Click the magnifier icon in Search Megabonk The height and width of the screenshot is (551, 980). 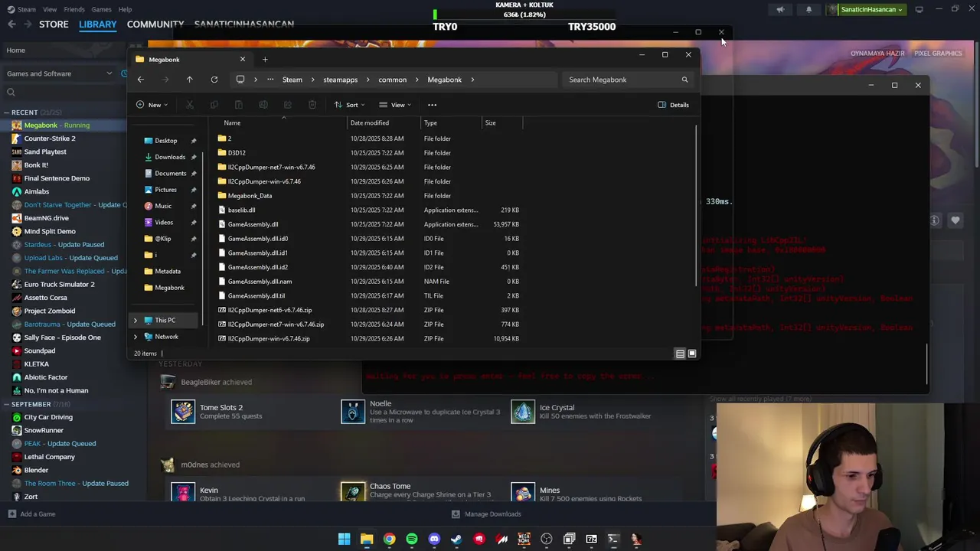684,80
